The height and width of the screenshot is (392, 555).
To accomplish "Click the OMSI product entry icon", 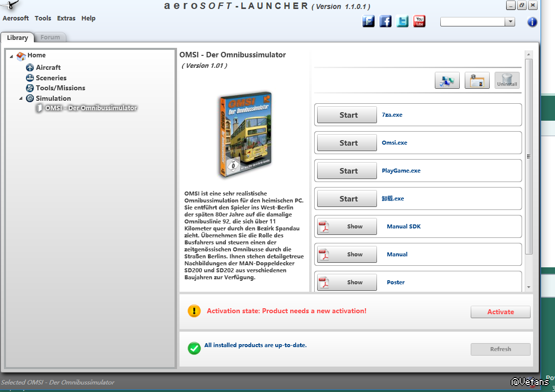I will (x=39, y=108).
